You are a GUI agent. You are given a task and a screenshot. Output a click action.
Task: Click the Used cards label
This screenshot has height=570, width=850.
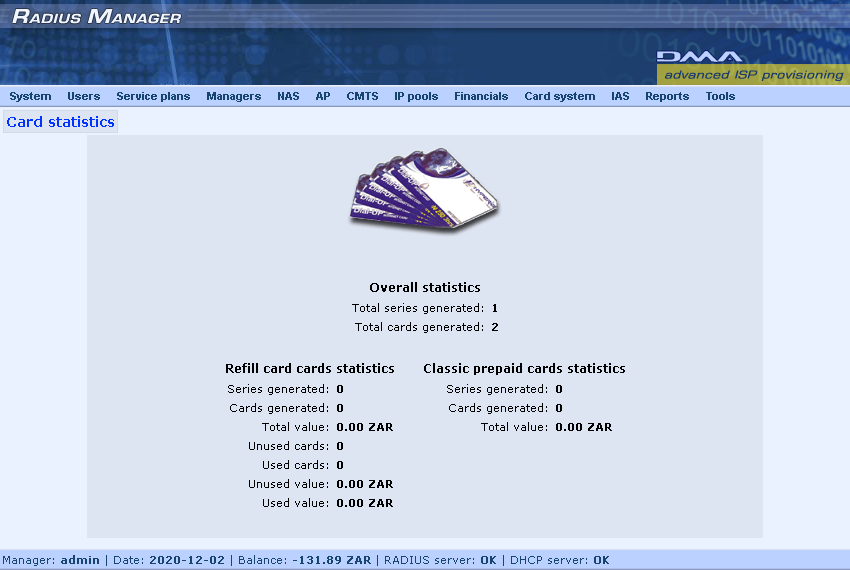(295, 465)
